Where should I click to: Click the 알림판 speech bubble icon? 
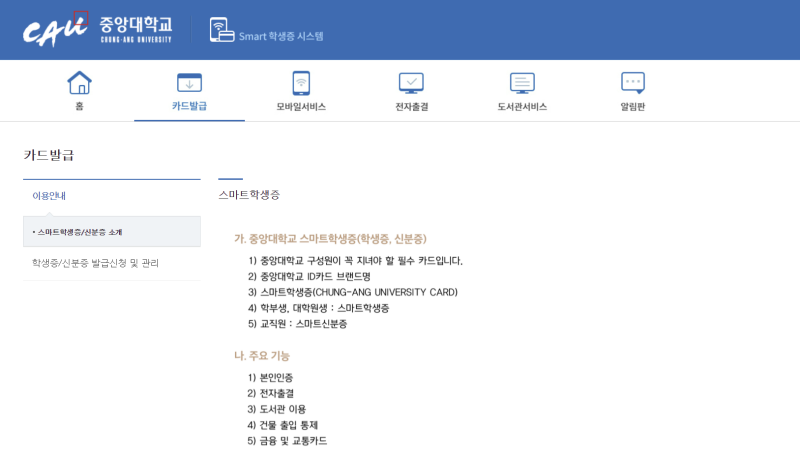click(x=633, y=83)
